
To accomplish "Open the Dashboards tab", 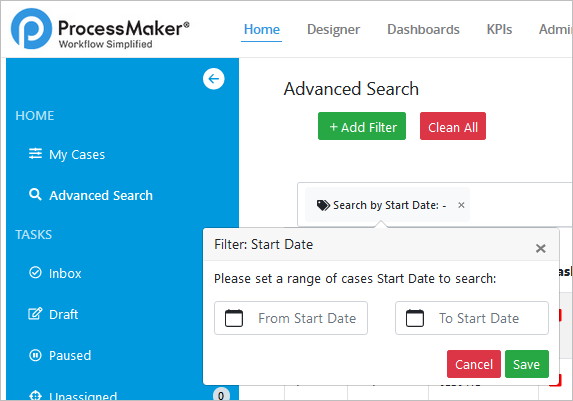I will (423, 29).
